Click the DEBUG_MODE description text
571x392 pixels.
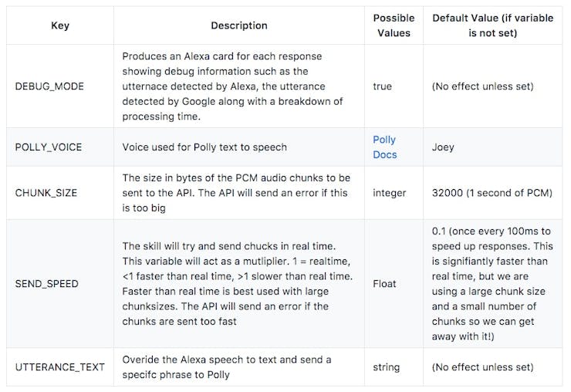click(233, 86)
